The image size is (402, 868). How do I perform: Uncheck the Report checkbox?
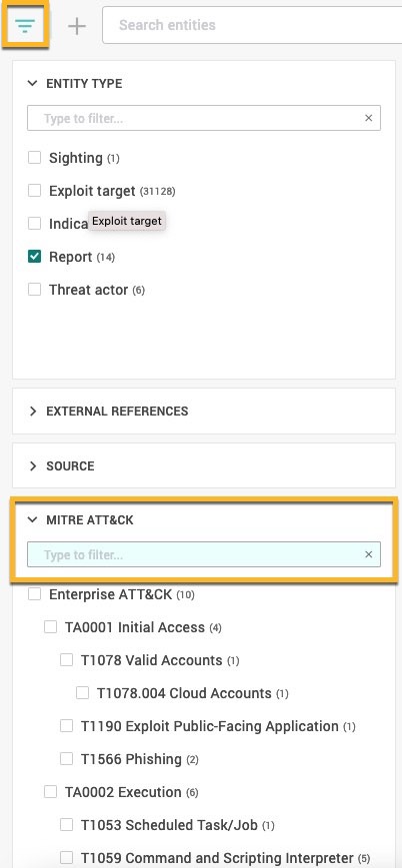click(x=34, y=257)
